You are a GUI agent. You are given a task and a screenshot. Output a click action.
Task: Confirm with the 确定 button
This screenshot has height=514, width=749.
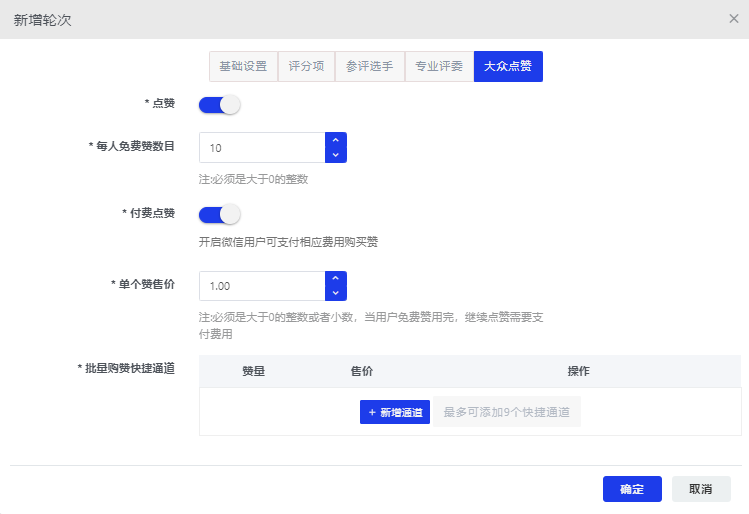tap(632, 489)
